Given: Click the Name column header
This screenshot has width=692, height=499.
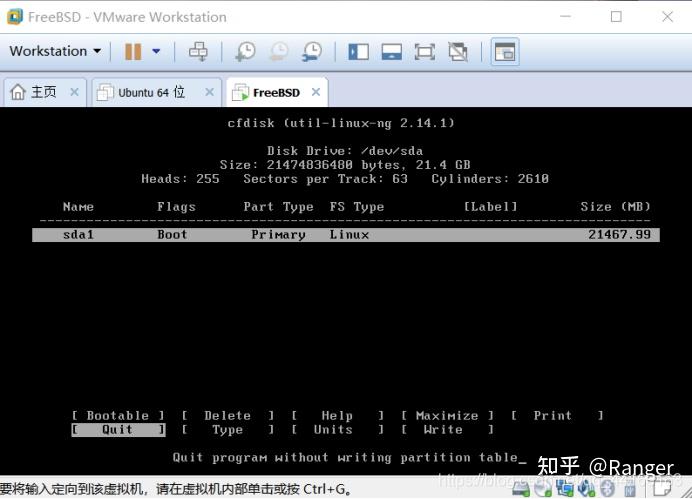Looking at the screenshot, I should point(78,207).
